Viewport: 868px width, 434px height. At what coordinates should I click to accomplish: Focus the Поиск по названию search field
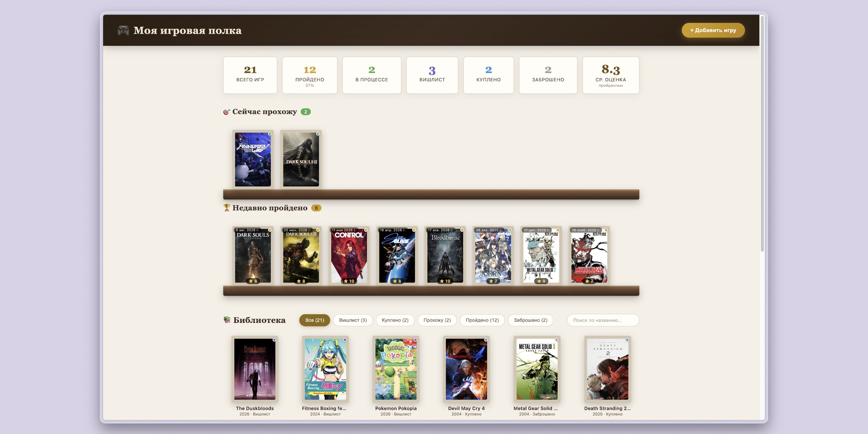click(x=603, y=320)
